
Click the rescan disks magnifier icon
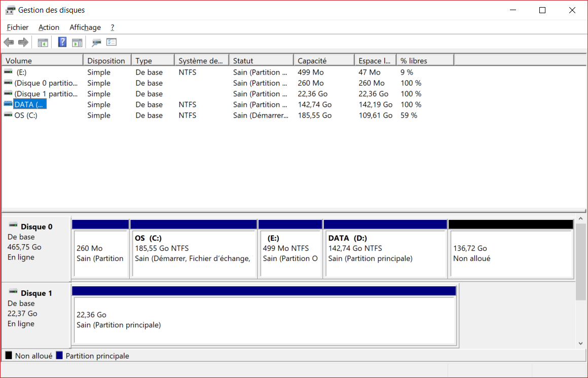pos(96,43)
